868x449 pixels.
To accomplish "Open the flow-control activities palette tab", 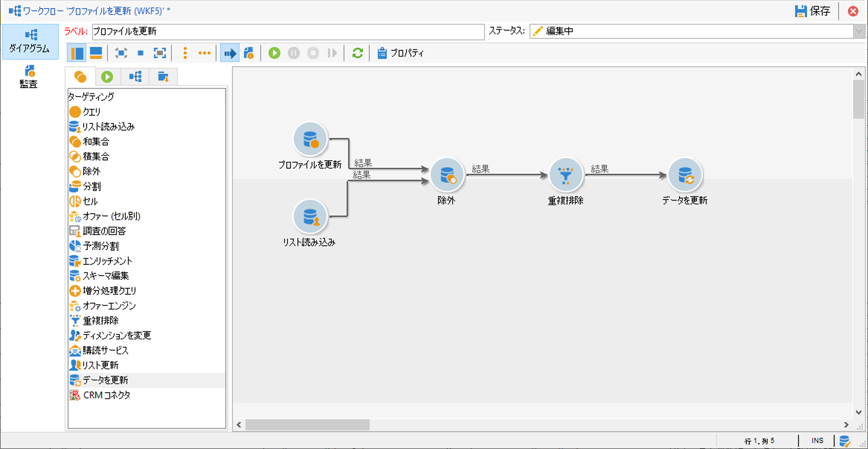I will [107, 77].
